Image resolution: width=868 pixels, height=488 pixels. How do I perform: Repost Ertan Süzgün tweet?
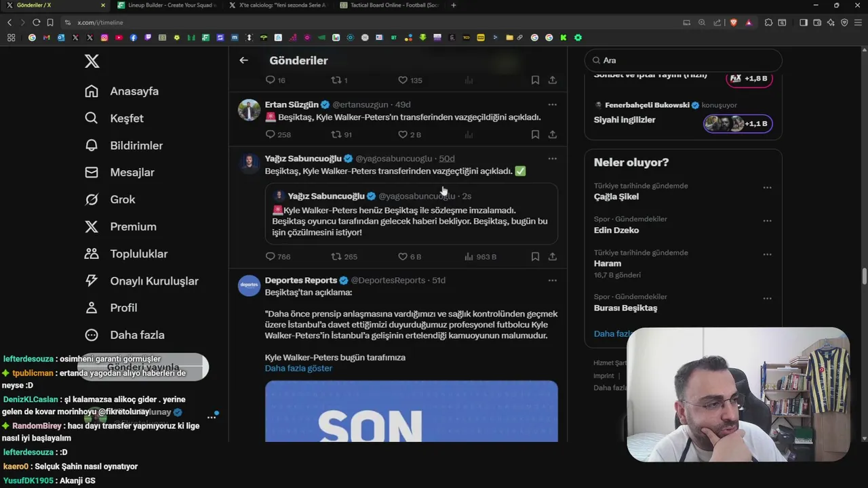[x=341, y=135]
